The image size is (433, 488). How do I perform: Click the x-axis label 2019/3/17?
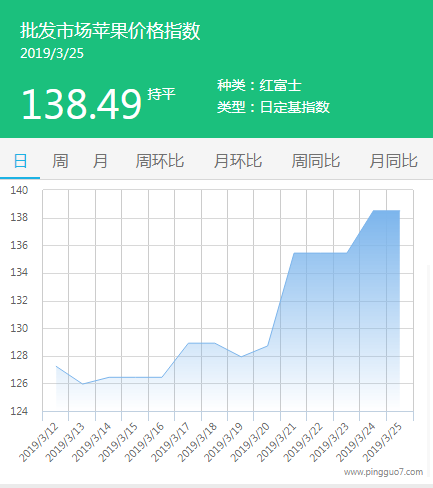170,442
